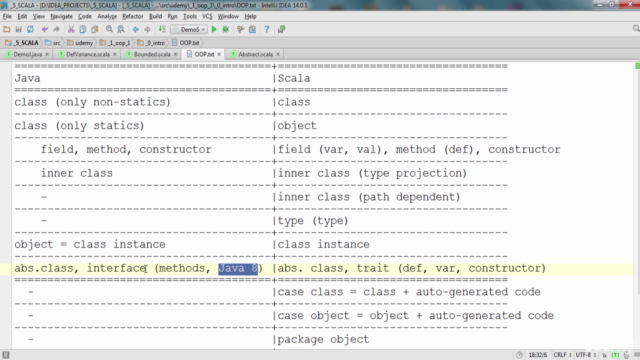
Task: Switch to the DefVariance.scala tab
Action: click(88, 54)
